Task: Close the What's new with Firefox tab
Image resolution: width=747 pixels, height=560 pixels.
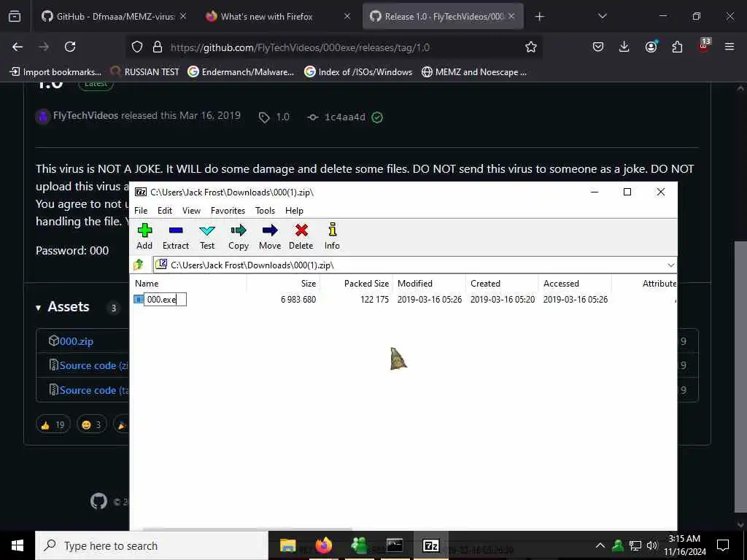Action: point(347,16)
